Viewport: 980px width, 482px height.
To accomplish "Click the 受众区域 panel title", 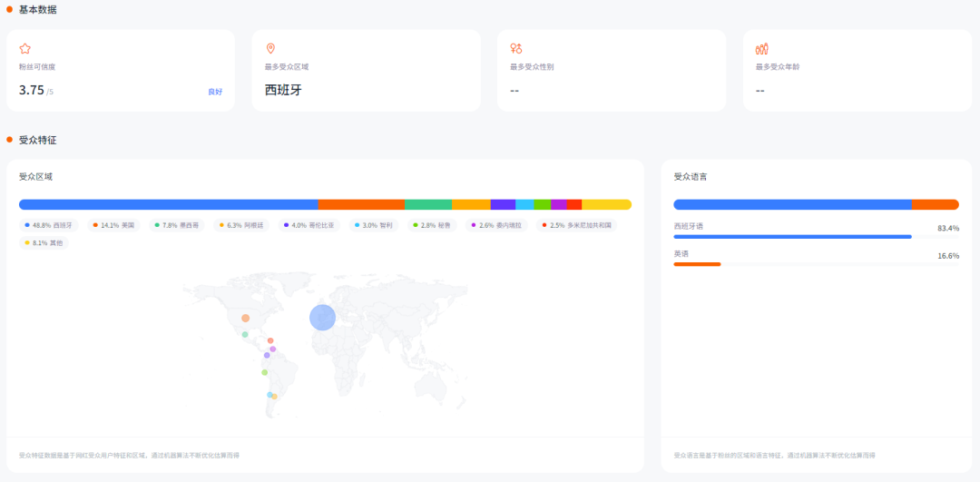I will pos(35,177).
